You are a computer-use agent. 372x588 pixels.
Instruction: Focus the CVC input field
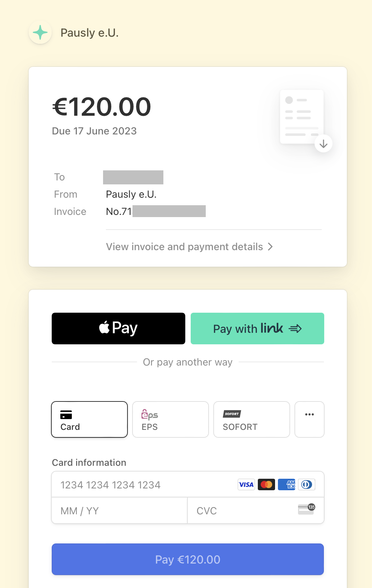(241, 511)
